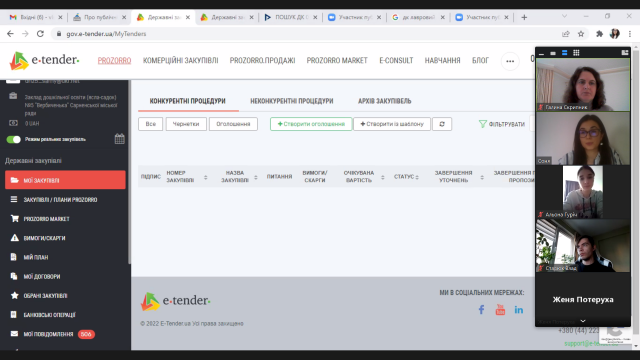640x360 pixels.
Task: Open the Facebook social icon in footer
Action: (482, 310)
